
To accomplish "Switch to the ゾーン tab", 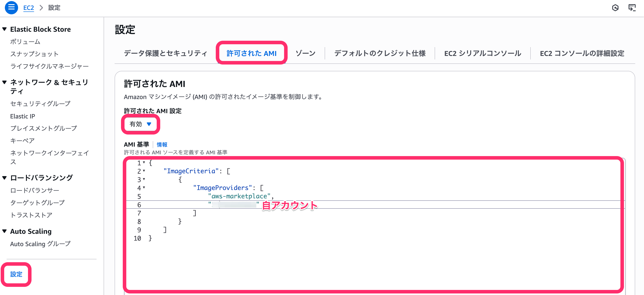I will (305, 53).
